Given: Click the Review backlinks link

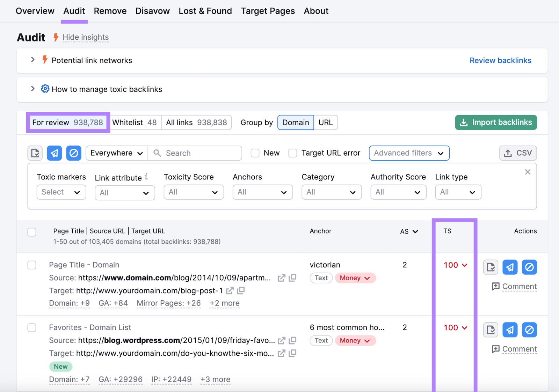Looking at the screenshot, I should pyautogui.click(x=500, y=60).
